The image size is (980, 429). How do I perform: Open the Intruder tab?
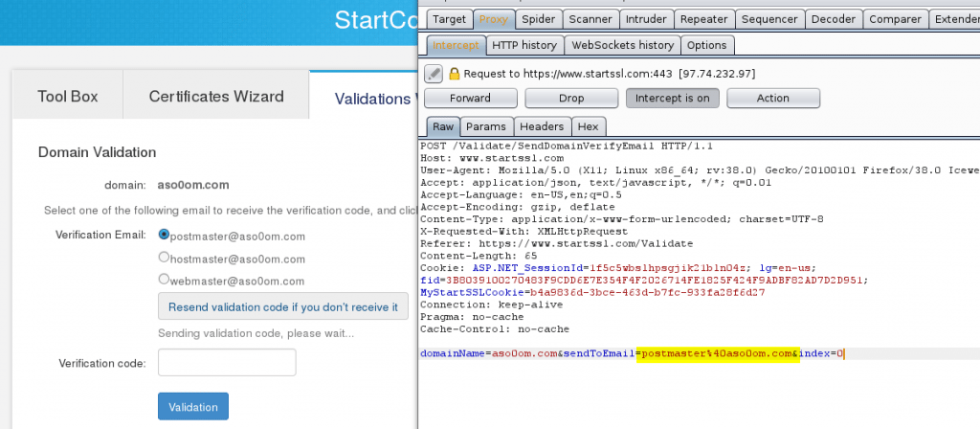(x=646, y=19)
